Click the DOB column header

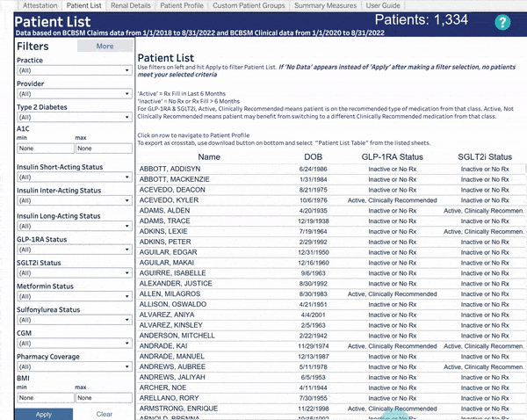pyautogui.click(x=314, y=157)
